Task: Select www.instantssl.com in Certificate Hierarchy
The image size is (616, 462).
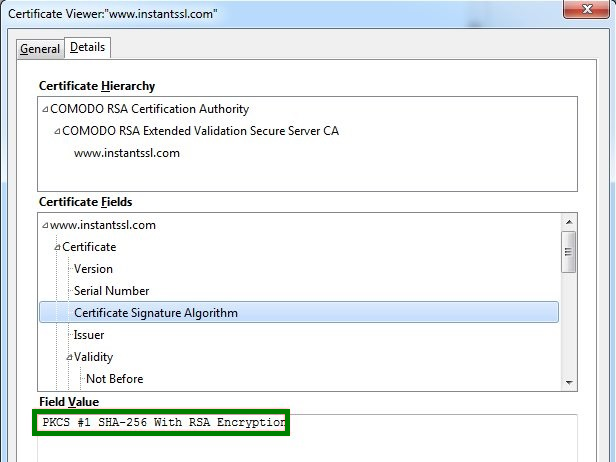Action: click(x=126, y=153)
